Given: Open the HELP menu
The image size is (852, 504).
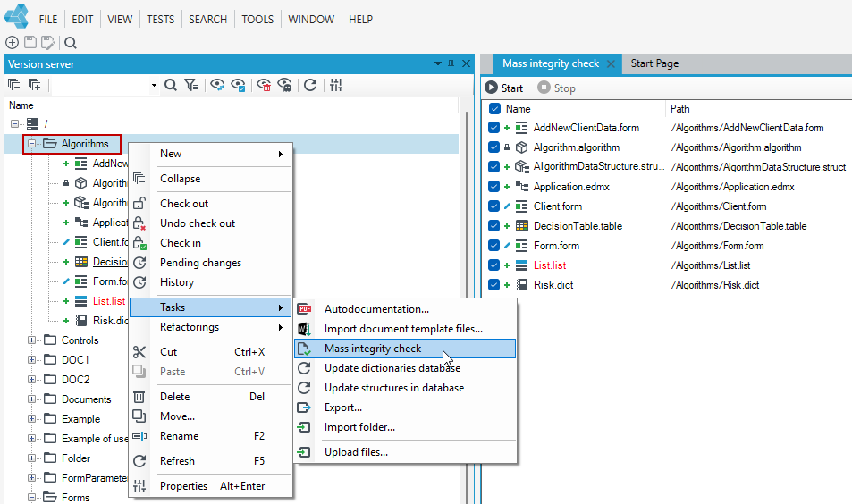Looking at the screenshot, I should pos(360,19).
